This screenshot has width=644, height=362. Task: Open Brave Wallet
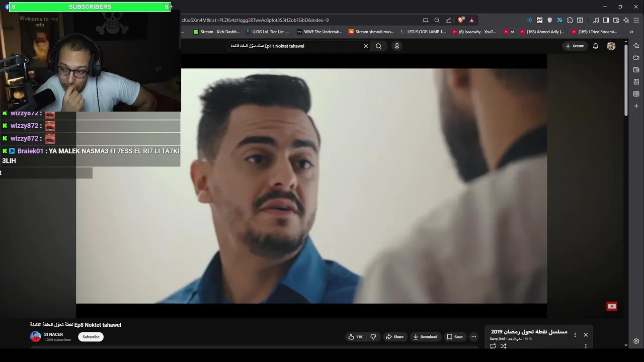(x=616, y=20)
